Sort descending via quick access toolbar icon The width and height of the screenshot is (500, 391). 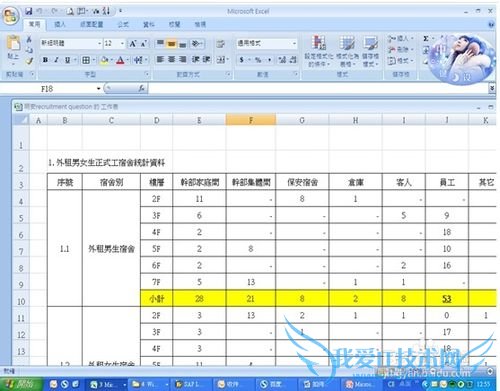(106, 11)
